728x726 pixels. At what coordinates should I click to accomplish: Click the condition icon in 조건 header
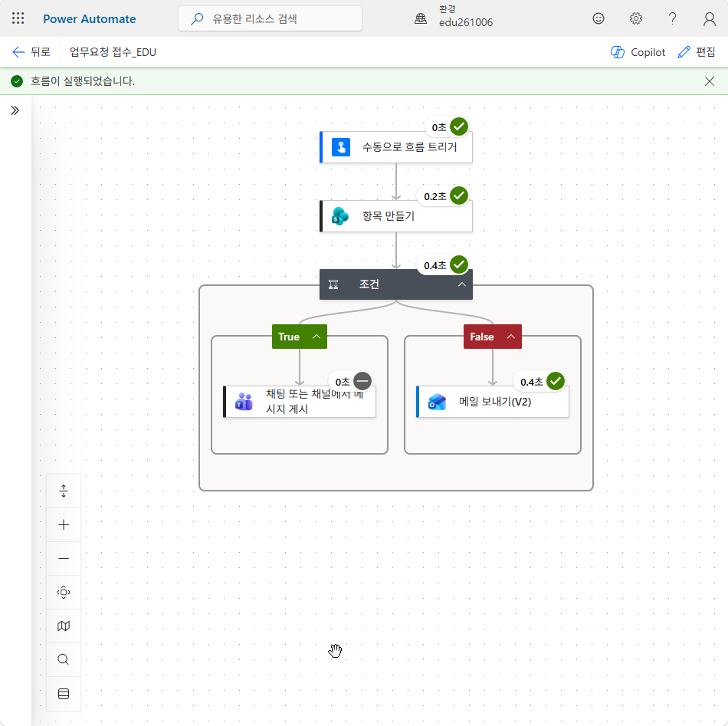click(x=333, y=284)
